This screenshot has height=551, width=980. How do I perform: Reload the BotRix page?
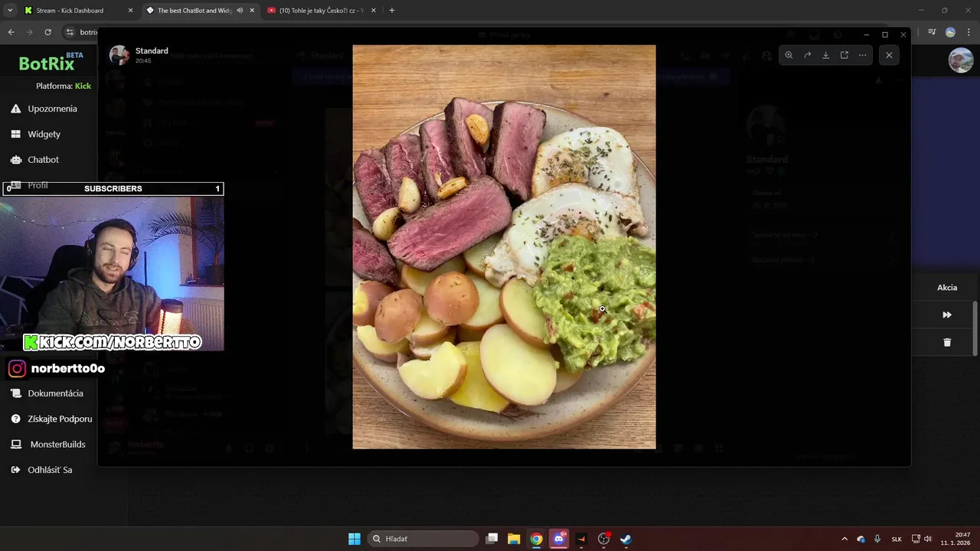[x=47, y=32]
